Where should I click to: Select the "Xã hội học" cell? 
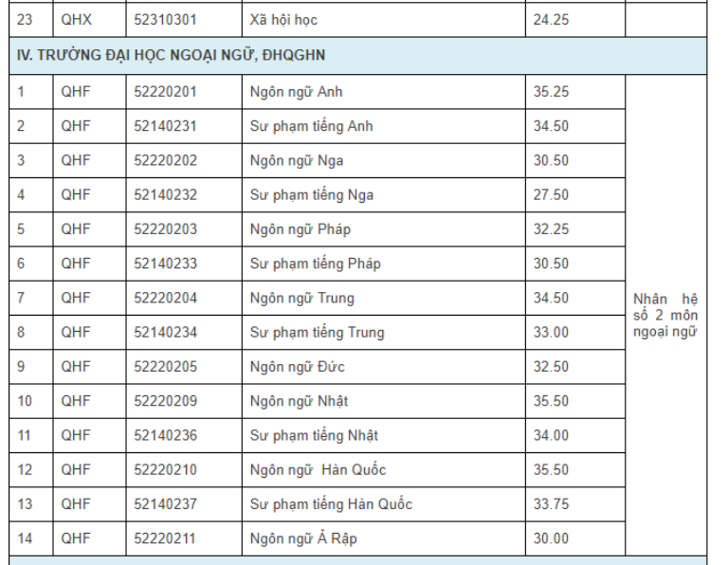(x=283, y=19)
